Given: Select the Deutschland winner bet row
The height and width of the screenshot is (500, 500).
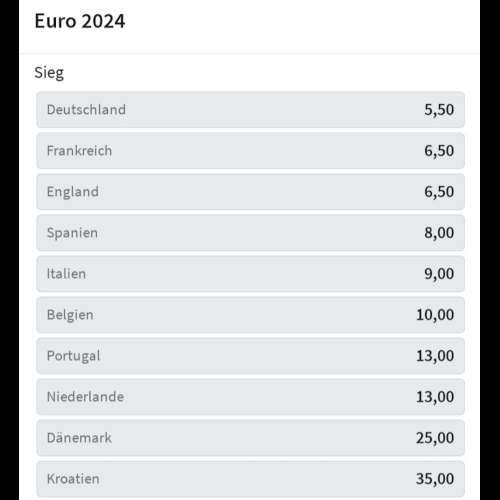Looking at the screenshot, I should click(x=250, y=110).
